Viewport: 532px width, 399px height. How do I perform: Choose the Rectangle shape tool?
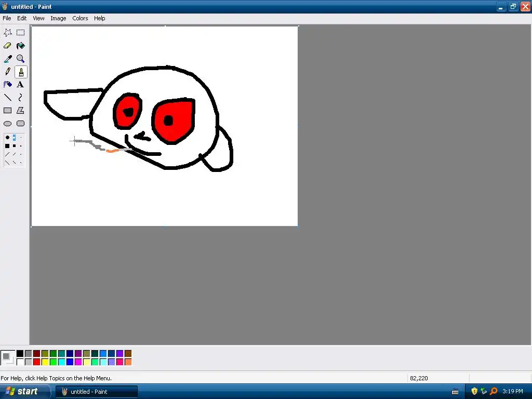click(7, 111)
